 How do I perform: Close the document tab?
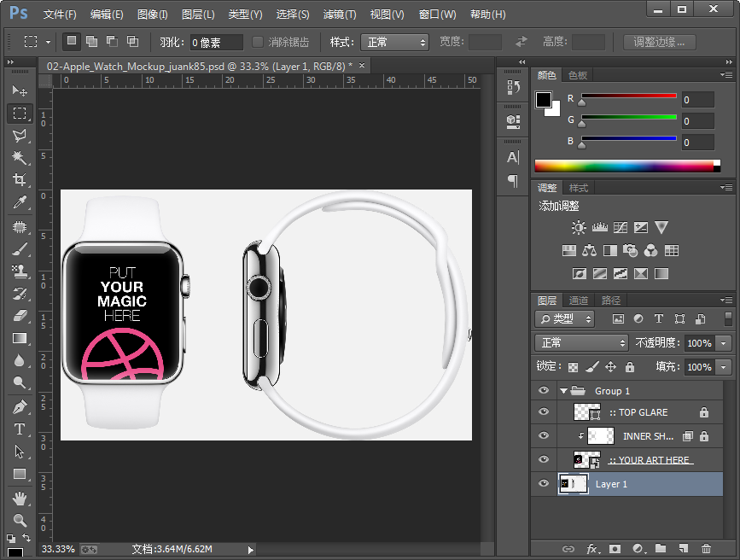tap(362, 65)
